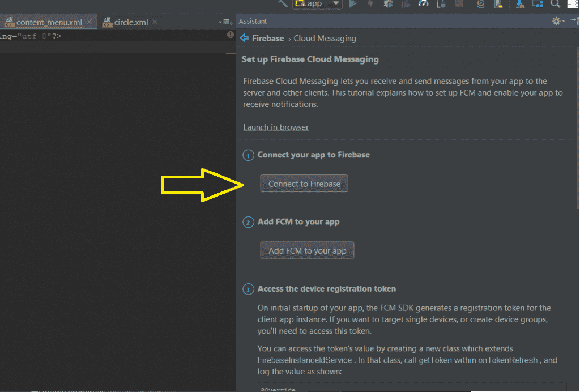
Task: Go back using the blue arrow icon
Action: pyautogui.click(x=245, y=38)
